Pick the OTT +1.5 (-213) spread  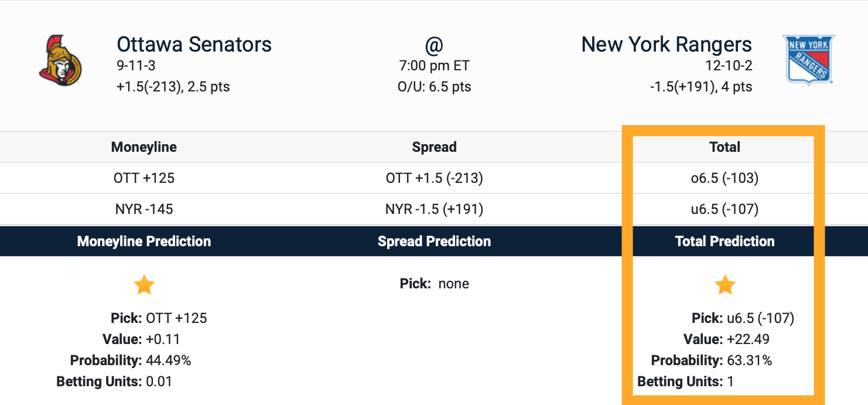point(434,178)
